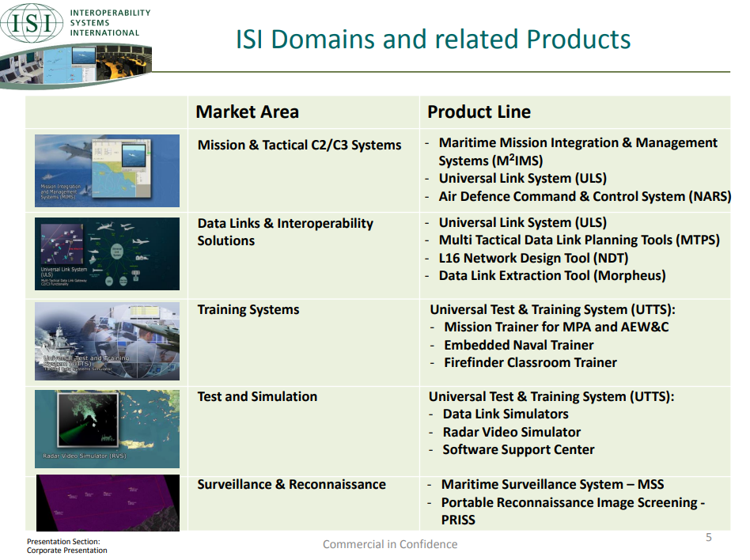The image size is (750, 560).
Task: Click Corporate Presentation footer text
Action: point(67,551)
